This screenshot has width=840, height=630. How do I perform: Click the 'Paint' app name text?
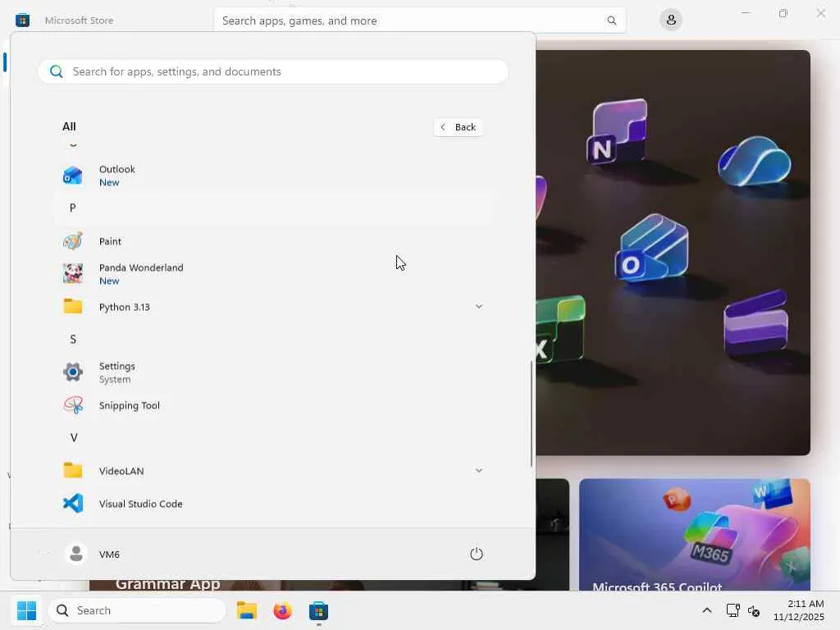[110, 241]
